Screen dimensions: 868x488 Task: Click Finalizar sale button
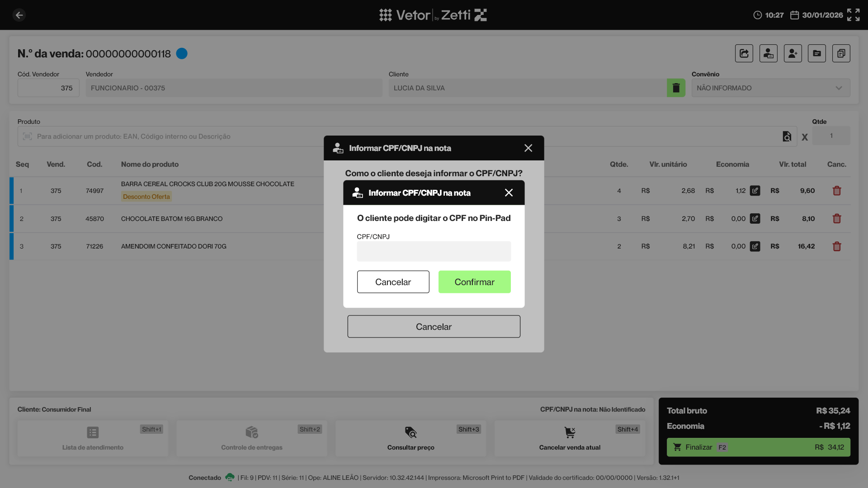(758, 447)
